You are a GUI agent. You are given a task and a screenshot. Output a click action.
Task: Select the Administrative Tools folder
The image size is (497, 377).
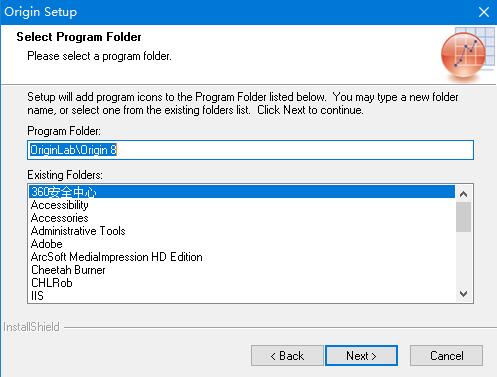242,231
